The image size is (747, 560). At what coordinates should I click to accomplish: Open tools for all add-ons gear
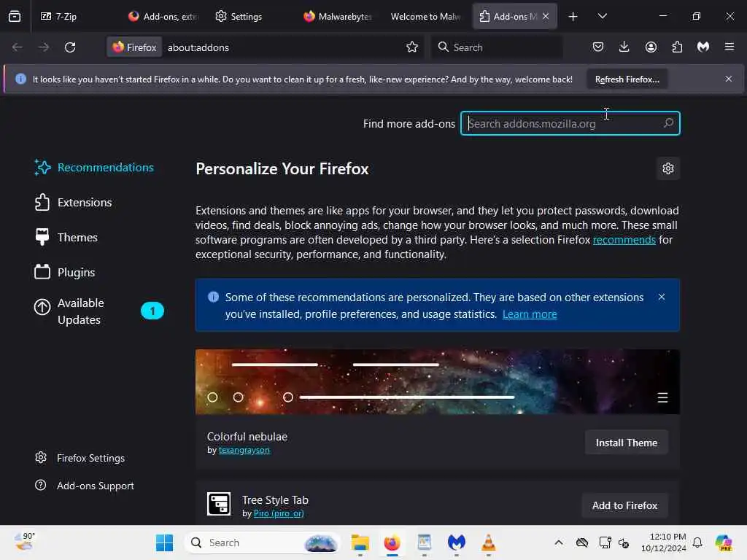point(668,168)
